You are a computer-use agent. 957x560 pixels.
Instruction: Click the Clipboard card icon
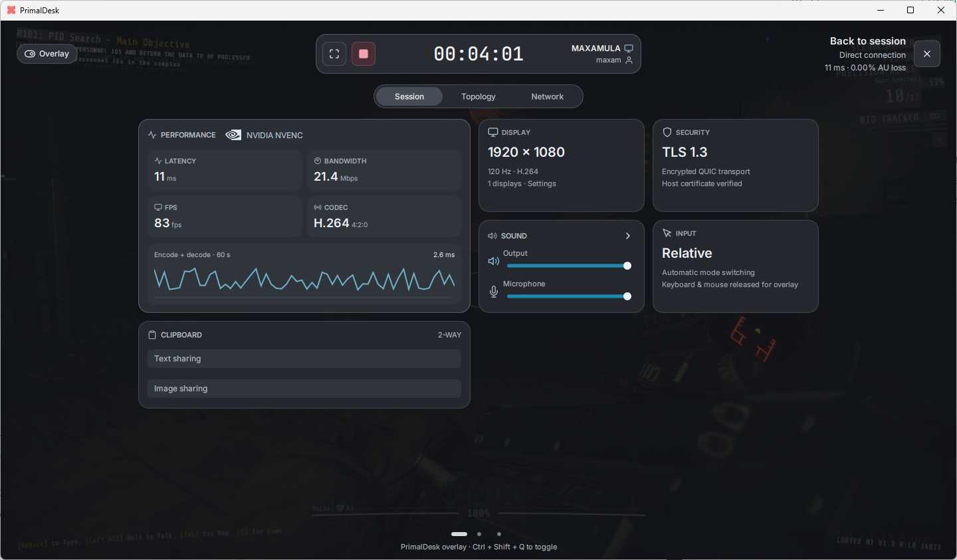(152, 335)
